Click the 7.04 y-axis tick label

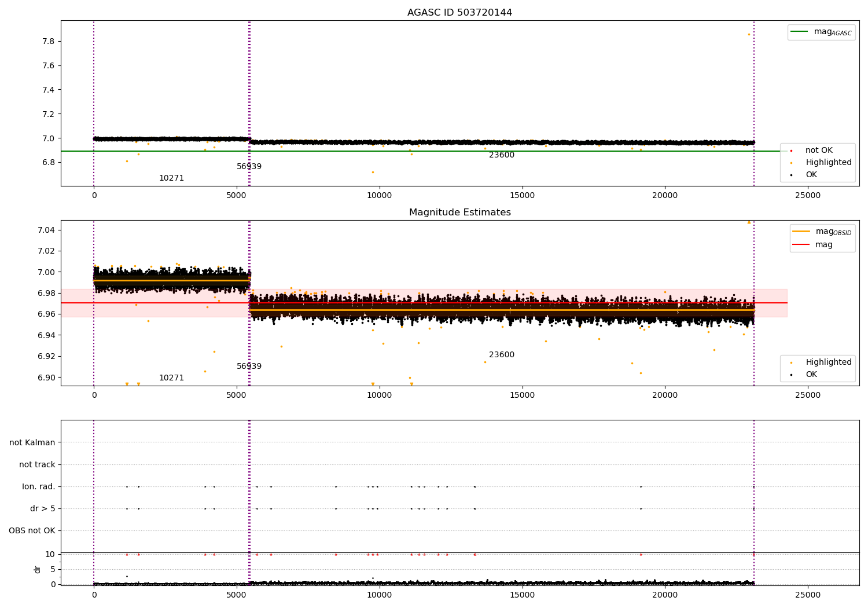click(x=46, y=230)
